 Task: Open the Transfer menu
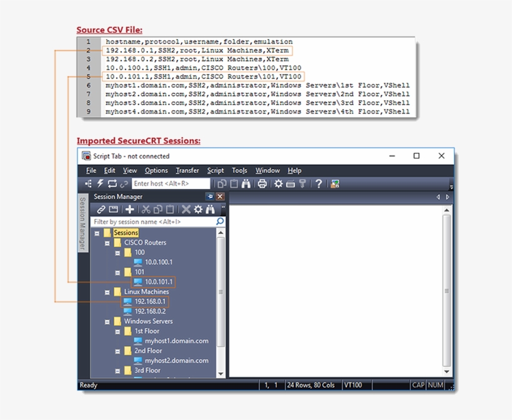click(x=187, y=170)
